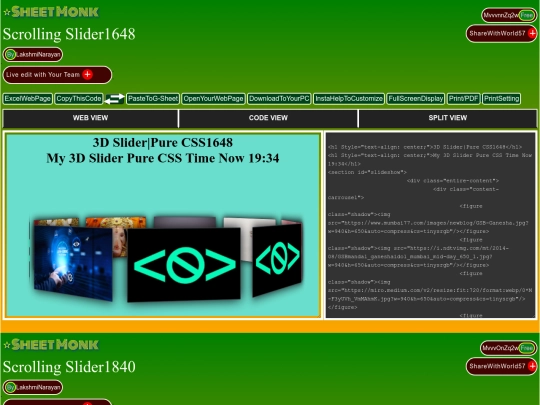
Task: Click OpenYourWebPage button
Action: pos(214,99)
